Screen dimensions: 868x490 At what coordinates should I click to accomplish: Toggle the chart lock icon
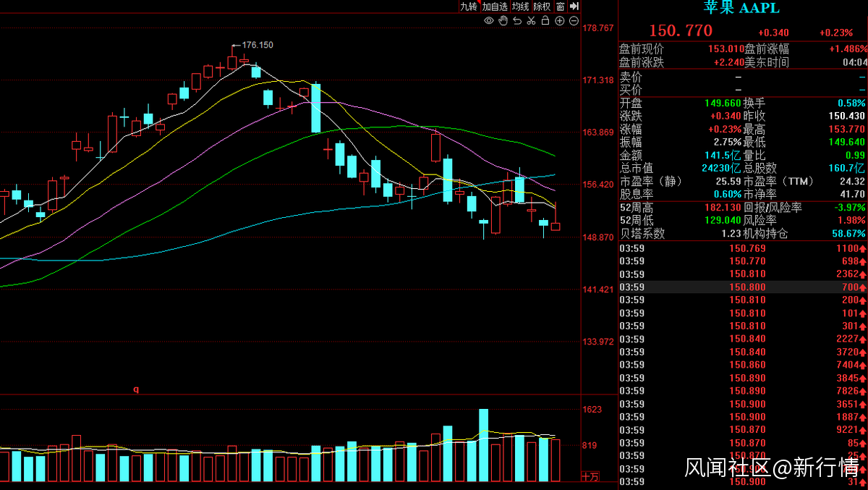[545, 21]
